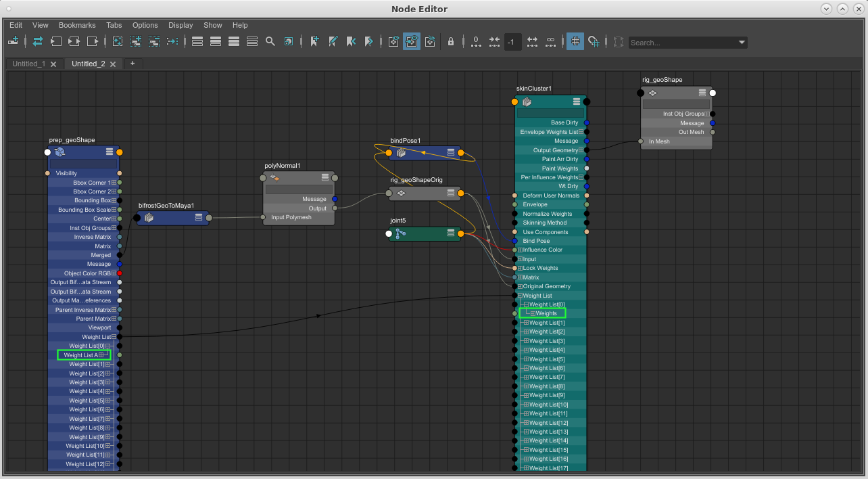Select the Create Node icon in the toolbar
The image size is (868, 479).
[x=14, y=42]
